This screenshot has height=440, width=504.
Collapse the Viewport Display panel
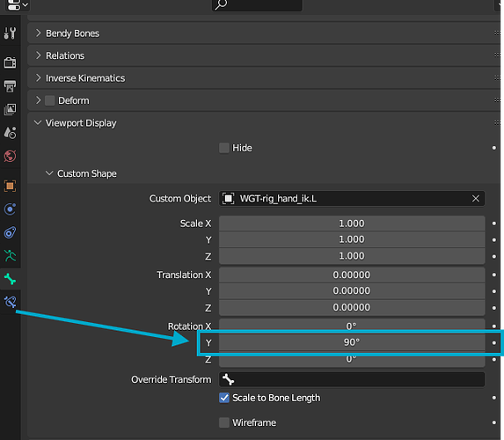pos(38,122)
